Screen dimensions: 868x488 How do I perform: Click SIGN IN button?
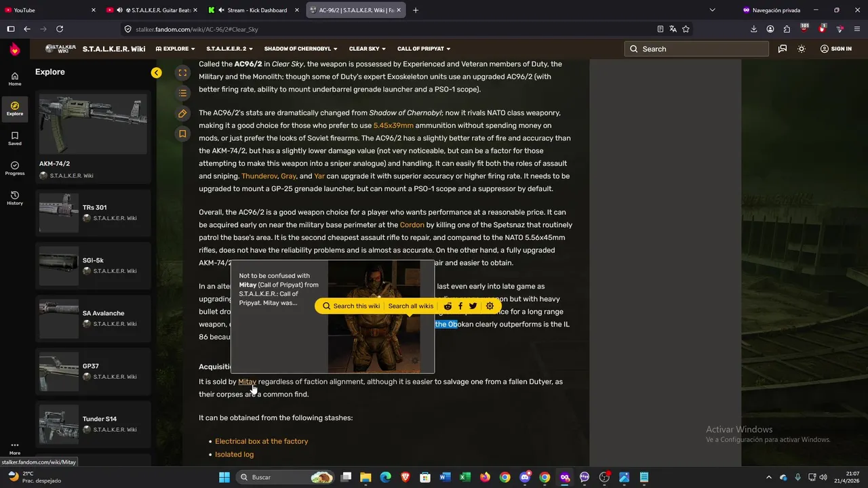[835, 49]
